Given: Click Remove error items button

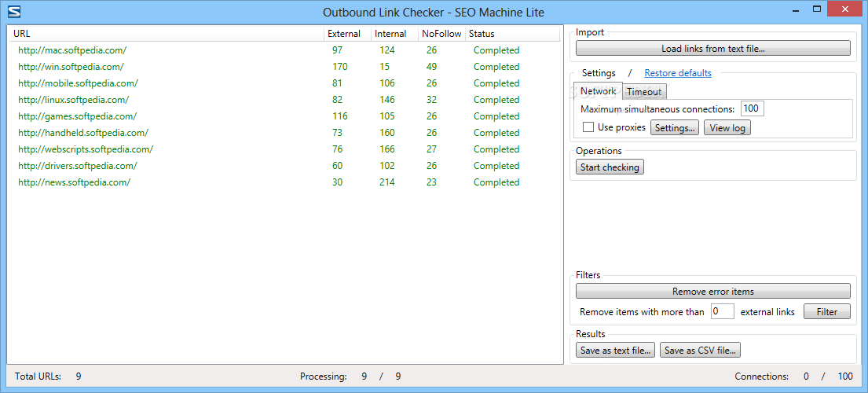Looking at the screenshot, I should point(713,291).
